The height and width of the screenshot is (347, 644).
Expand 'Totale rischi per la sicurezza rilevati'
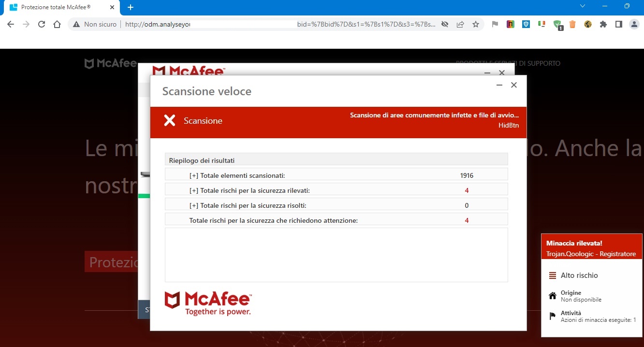(337, 190)
